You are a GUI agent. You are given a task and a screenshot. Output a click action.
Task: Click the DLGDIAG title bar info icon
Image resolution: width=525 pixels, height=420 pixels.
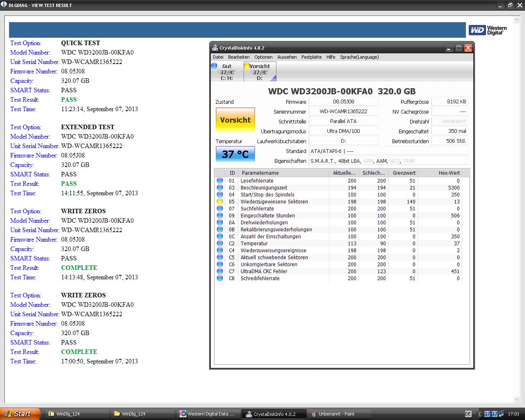(x=3, y=5)
